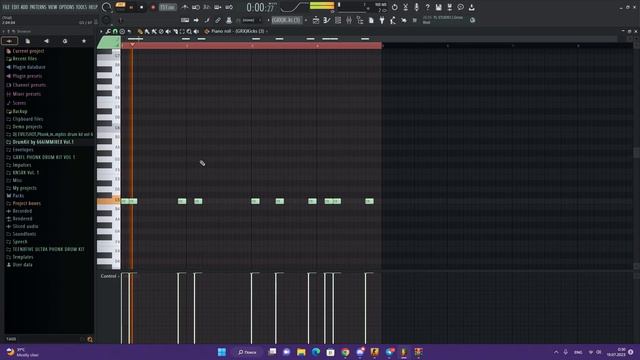Image resolution: width=640 pixels, height=360 pixels.
Task: Open the Control lane selector dropdown
Action: pos(109,276)
